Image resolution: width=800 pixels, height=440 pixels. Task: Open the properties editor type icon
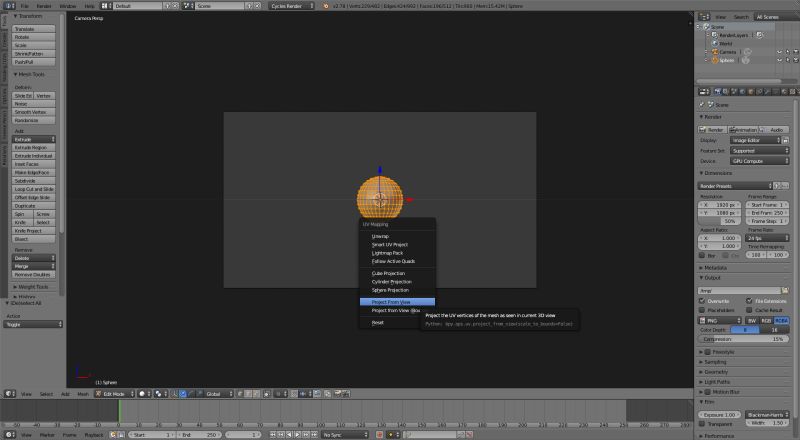704,91
